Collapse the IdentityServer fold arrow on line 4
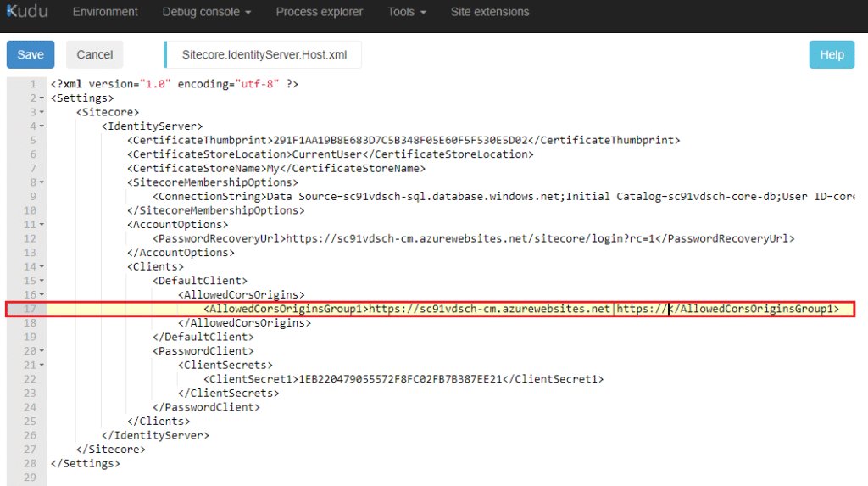The height and width of the screenshot is (486, 868). (x=42, y=126)
